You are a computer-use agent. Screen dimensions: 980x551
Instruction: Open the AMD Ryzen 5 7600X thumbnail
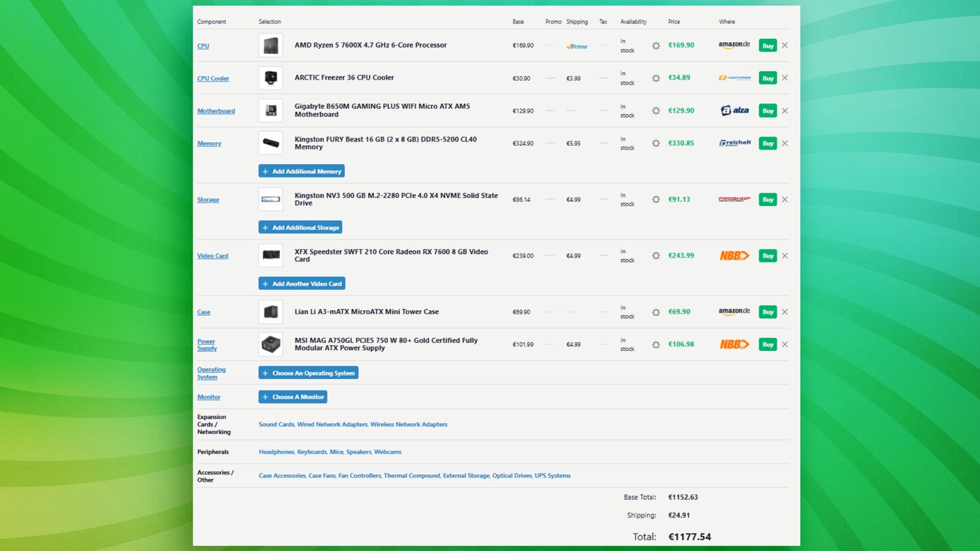pos(270,46)
